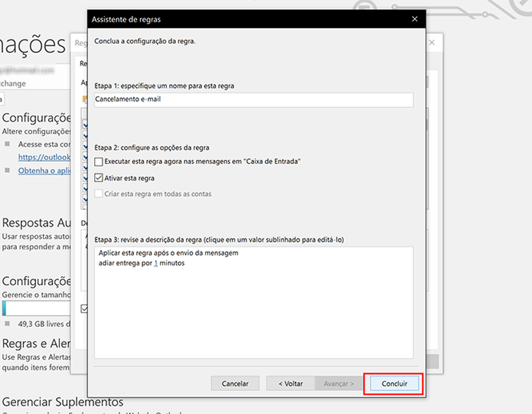Go back using the '< Voltar' button
The image size is (532, 414).
click(x=290, y=383)
